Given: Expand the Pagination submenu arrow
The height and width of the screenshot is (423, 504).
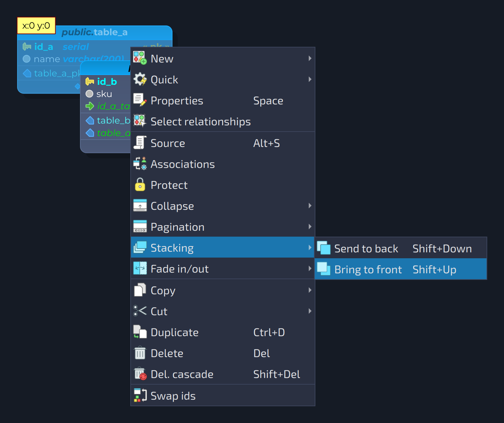Looking at the screenshot, I should point(310,227).
